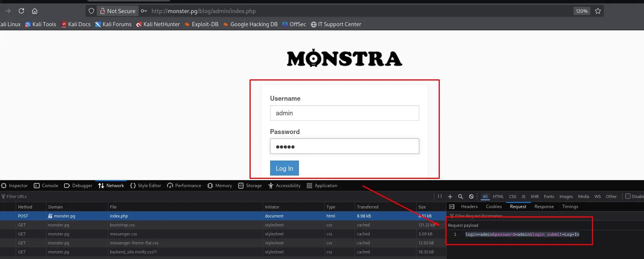Select the messenger.css request row

pos(223,234)
